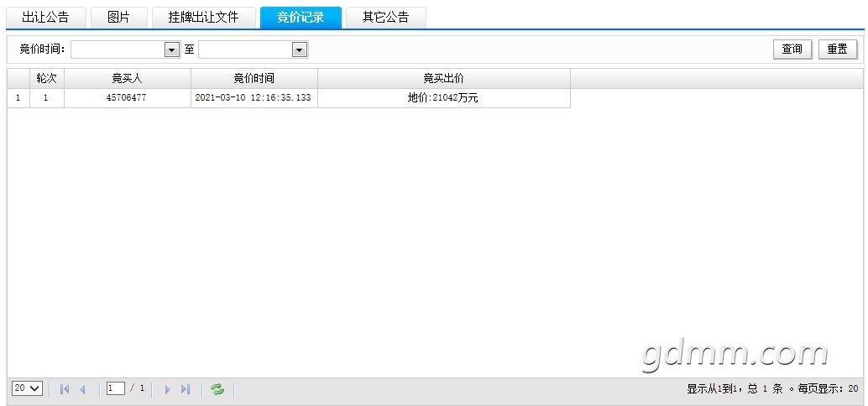This screenshot has height=406, width=868.
Task: Click the 查询 button
Action: (792, 49)
